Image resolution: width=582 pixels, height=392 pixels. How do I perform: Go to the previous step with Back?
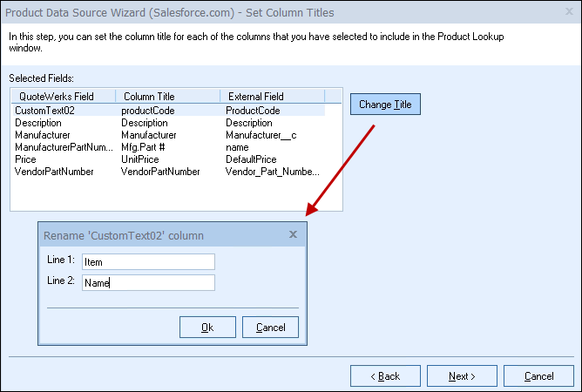point(385,376)
